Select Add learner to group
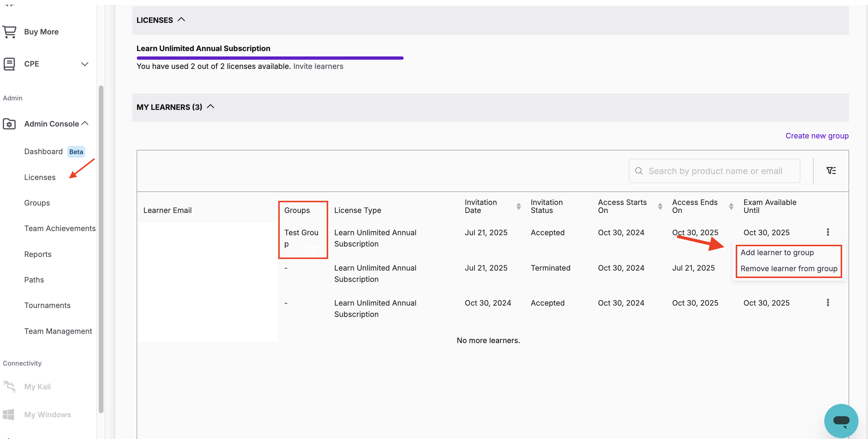868x439 pixels. 777,252
